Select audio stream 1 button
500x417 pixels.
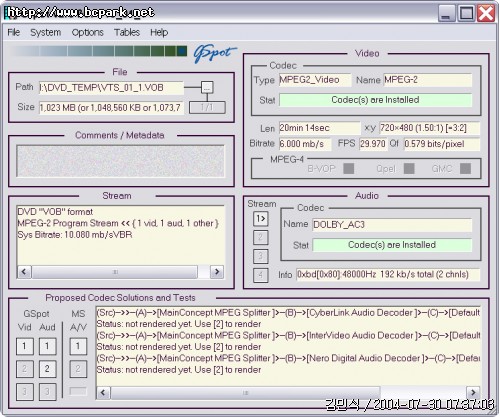pos(260,219)
